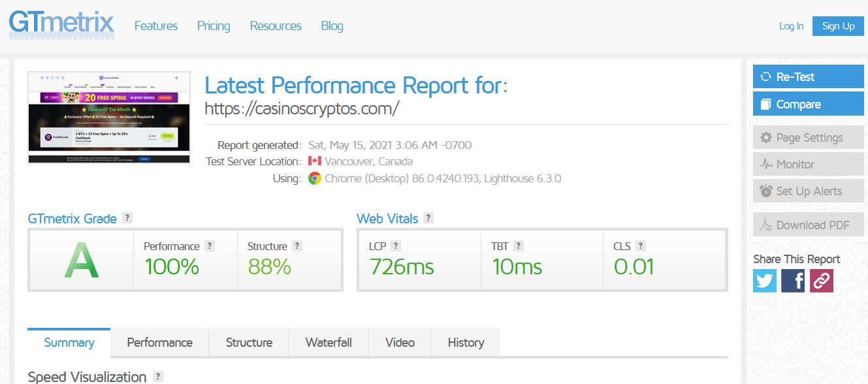Open the Video tab

400,342
